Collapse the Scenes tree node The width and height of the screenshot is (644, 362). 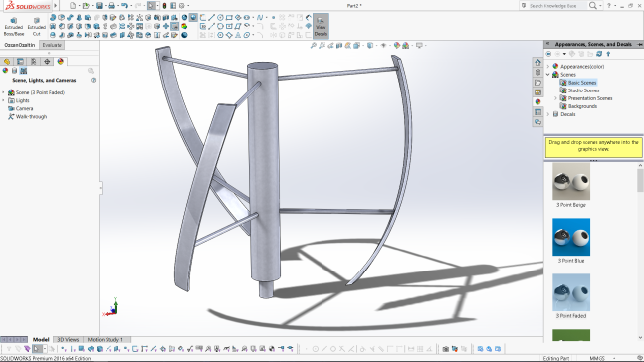(x=548, y=75)
